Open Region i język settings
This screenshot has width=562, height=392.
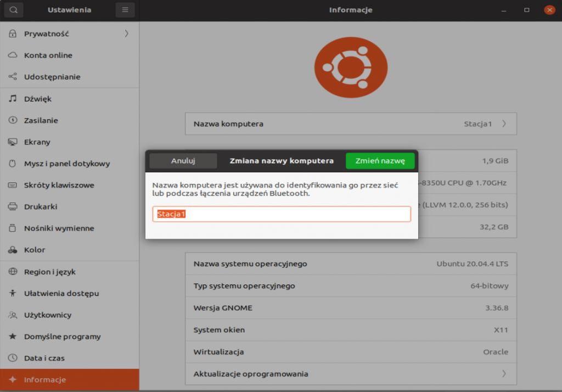[50, 272]
